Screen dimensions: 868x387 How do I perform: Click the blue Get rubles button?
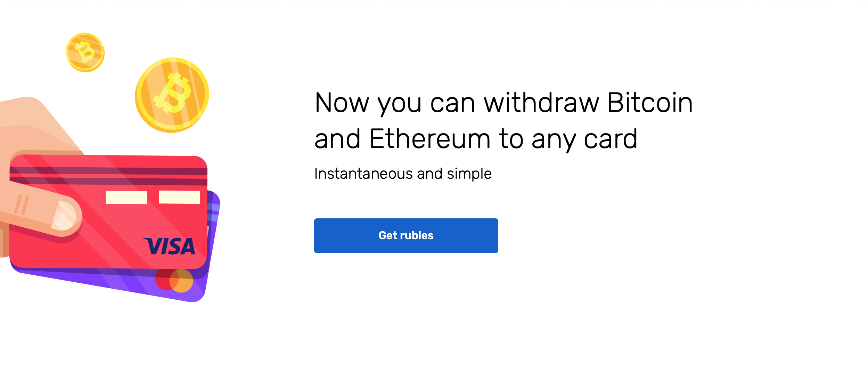click(x=406, y=235)
